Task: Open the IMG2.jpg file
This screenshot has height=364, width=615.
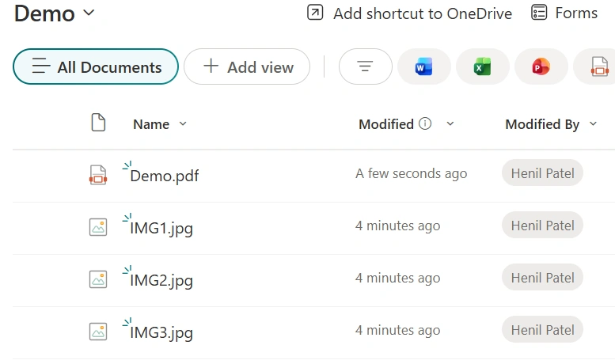Action: [x=161, y=280]
